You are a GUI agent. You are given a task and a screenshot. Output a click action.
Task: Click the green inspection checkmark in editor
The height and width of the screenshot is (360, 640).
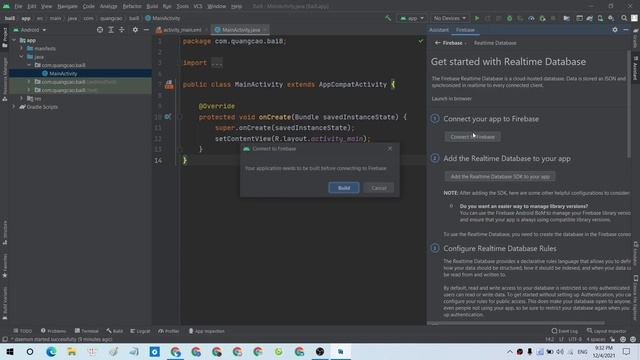pyautogui.click(x=421, y=41)
